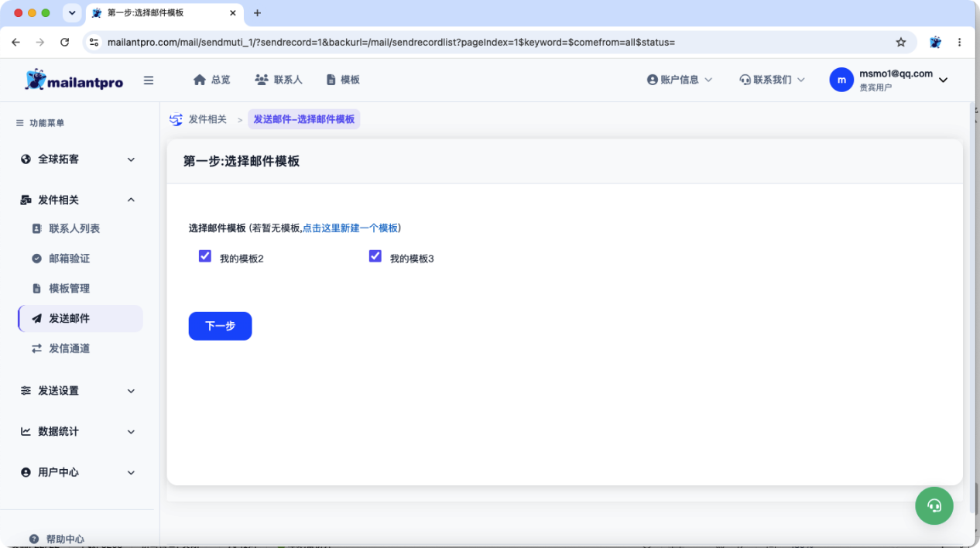Click the breadcrumb plane icon beside 发件相关

tap(176, 120)
